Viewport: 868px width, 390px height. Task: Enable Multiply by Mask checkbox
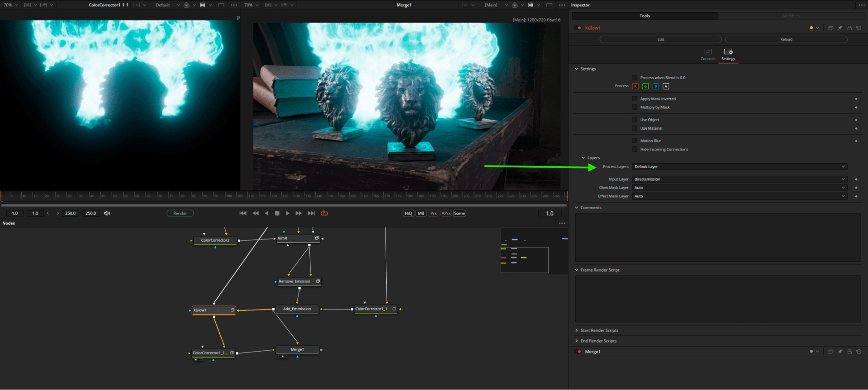[635, 107]
